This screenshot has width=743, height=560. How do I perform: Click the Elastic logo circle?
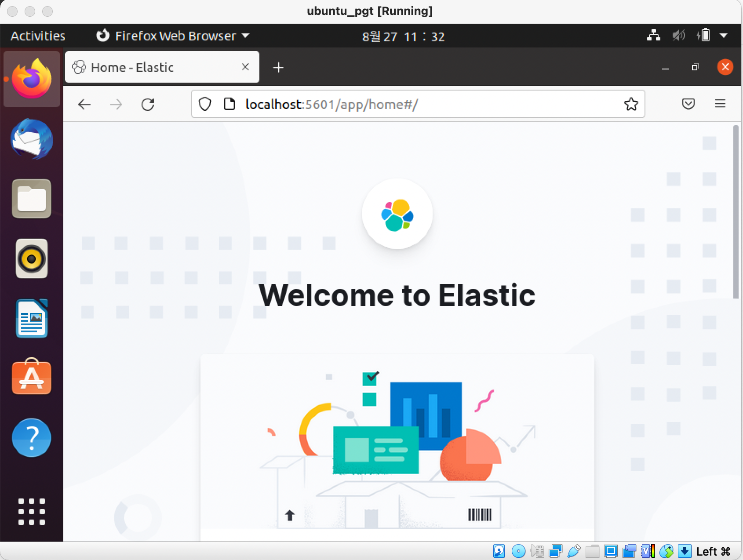coord(397,214)
